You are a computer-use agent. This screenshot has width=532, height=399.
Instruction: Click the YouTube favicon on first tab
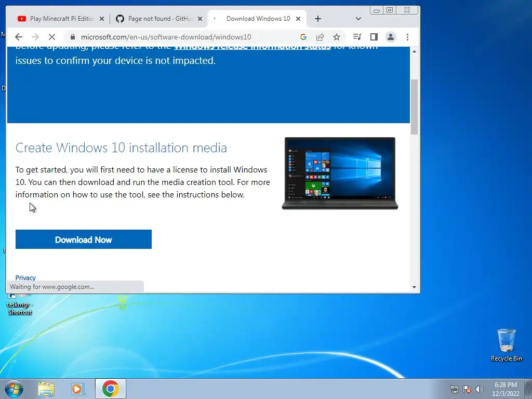pos(22,19)
